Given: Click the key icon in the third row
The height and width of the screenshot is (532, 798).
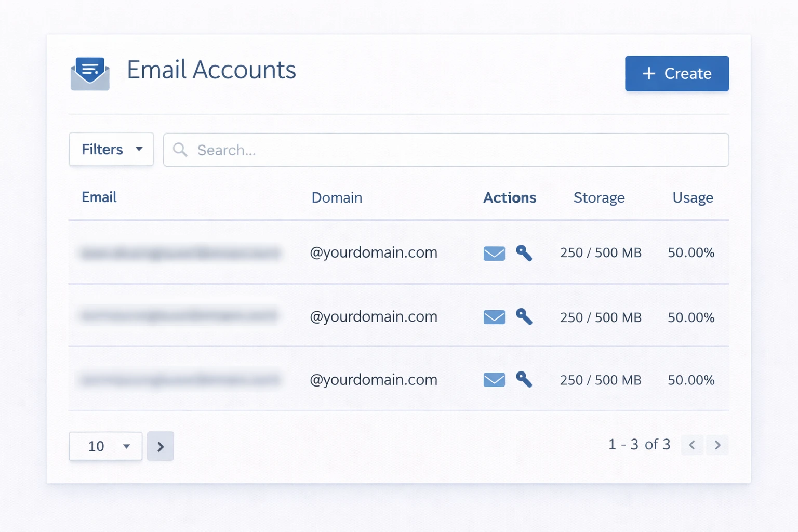Looking at the screenshot, I should click(524, 380).
